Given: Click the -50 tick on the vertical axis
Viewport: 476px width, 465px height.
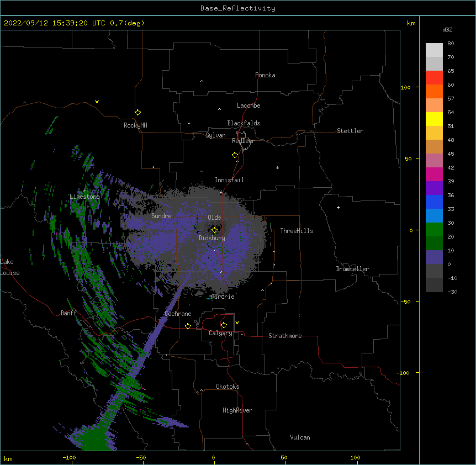Looking at the screenshot, I should tap(405, 302).
